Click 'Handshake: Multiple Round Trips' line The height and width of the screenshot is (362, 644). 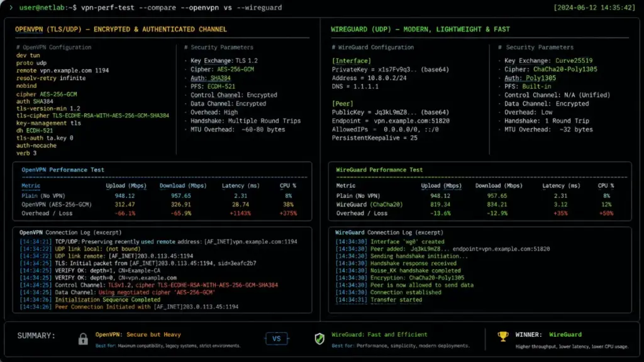245,121
